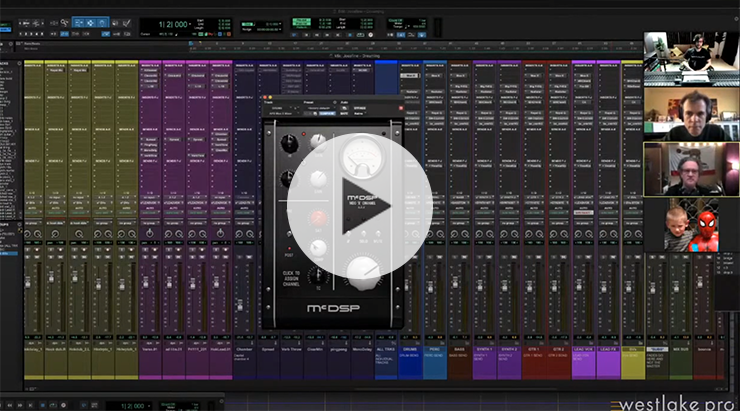Open the group selector on GTR 2 track
Image resolution: width=740 pixels, height=412 pixels.
(559, 223)
